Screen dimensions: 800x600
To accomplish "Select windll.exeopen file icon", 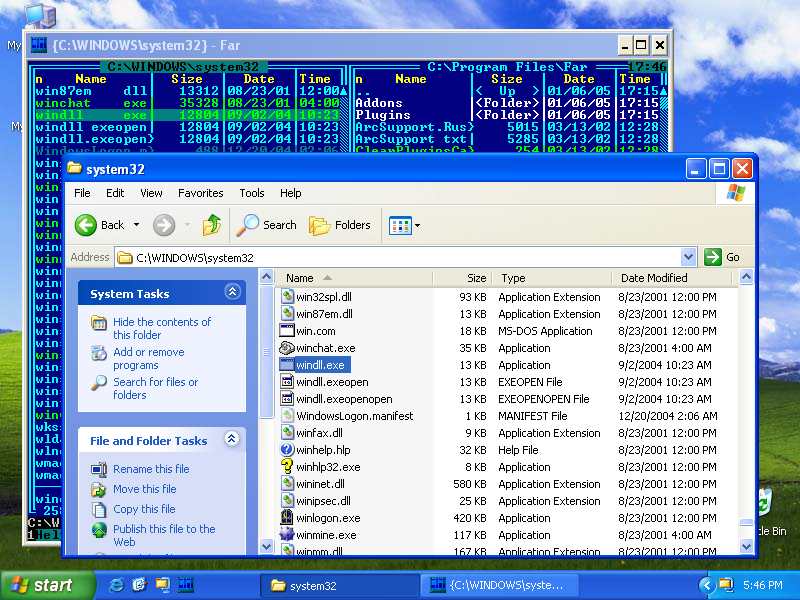I will (x=287, y=382).
